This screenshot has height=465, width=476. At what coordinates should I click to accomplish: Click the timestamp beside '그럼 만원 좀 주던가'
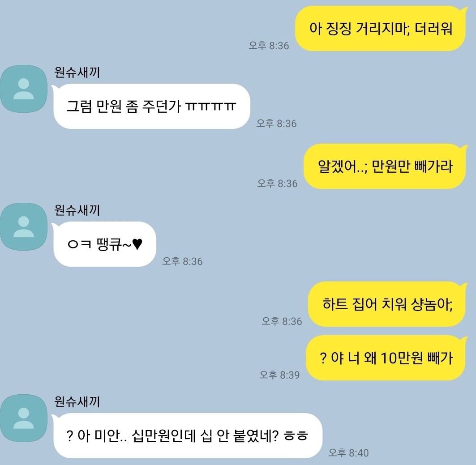[x=277, y=124]
